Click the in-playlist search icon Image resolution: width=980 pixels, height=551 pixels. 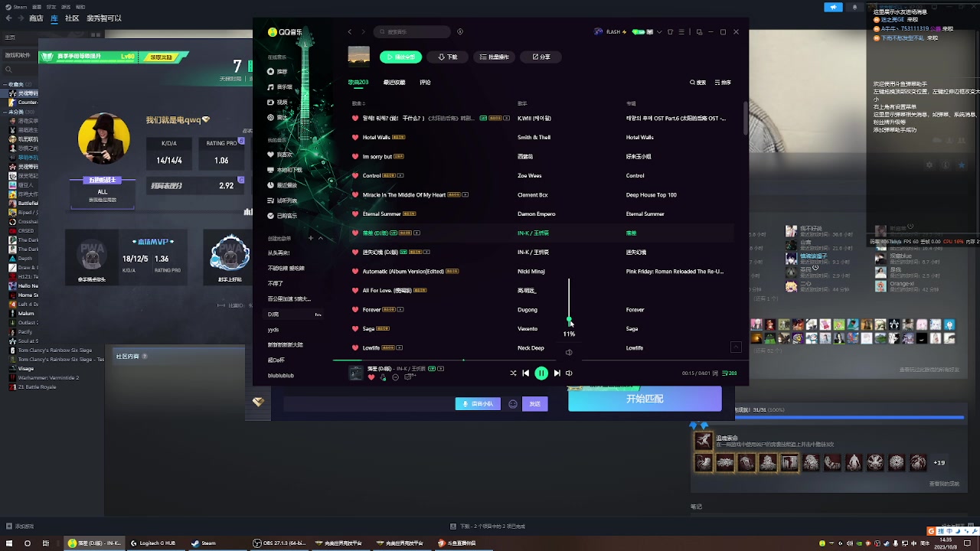click(697, 83)
